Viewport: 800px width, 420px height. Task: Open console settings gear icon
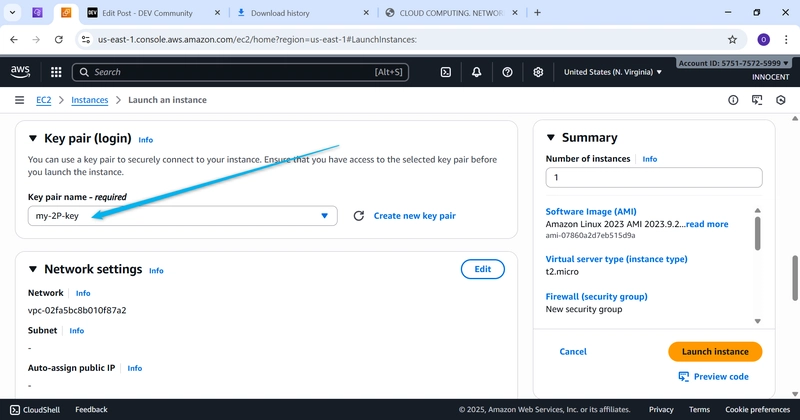pyautogui.click(x=538, y=72)
